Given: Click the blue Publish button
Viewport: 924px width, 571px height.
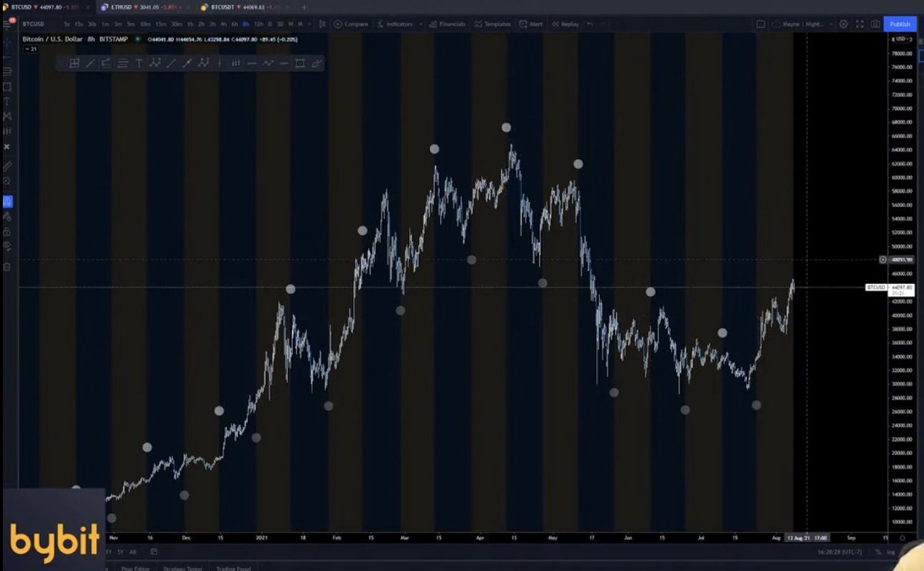Looking at the screenshot, I should (900, 24).
